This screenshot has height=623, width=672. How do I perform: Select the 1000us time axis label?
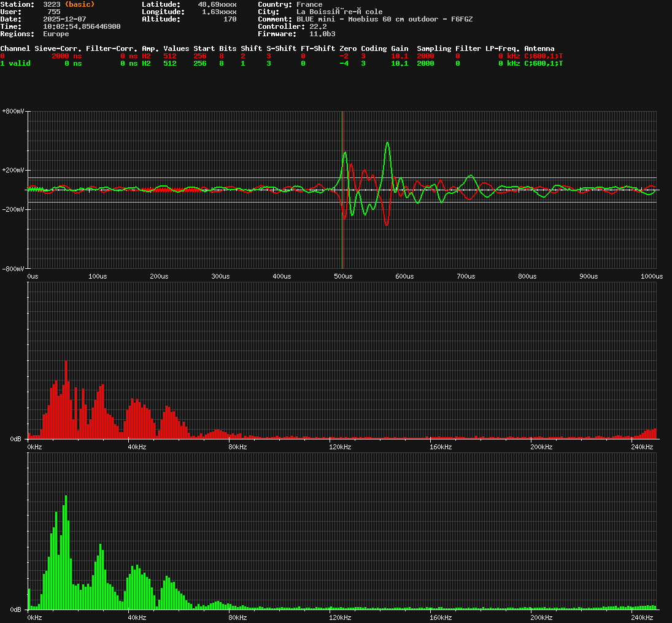[651, 276]
